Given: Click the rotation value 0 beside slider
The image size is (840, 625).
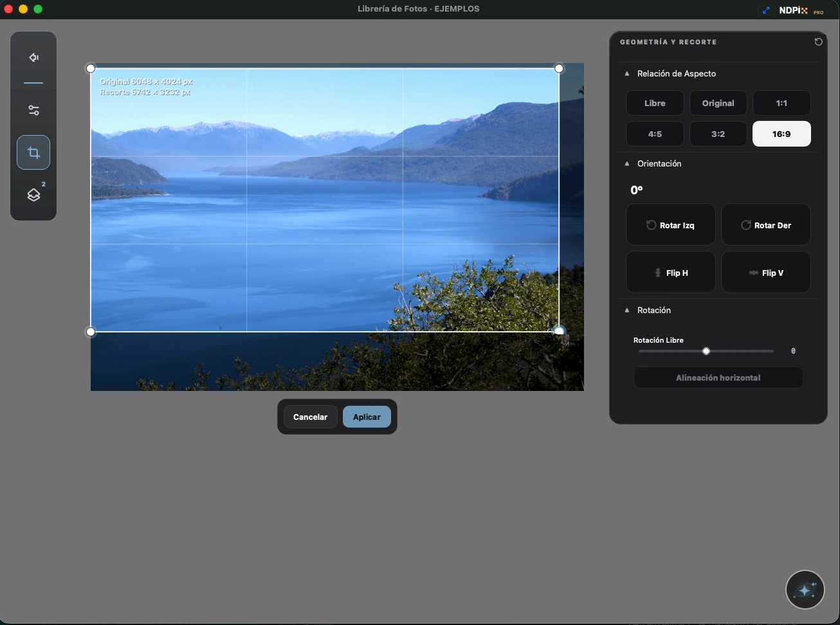Looking at the screenshot, I should [793, 351].
